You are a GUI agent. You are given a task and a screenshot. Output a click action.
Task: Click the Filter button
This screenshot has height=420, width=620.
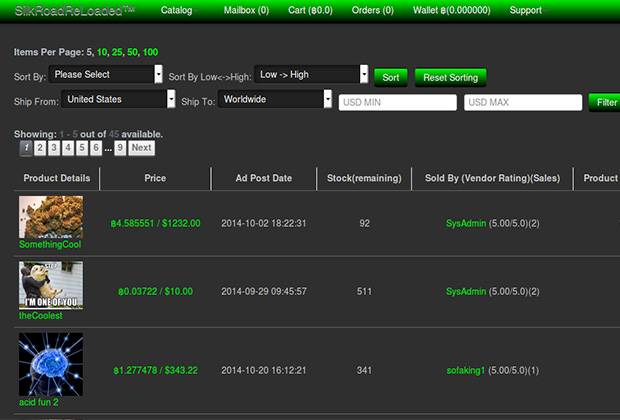click(x=606, y=102)
